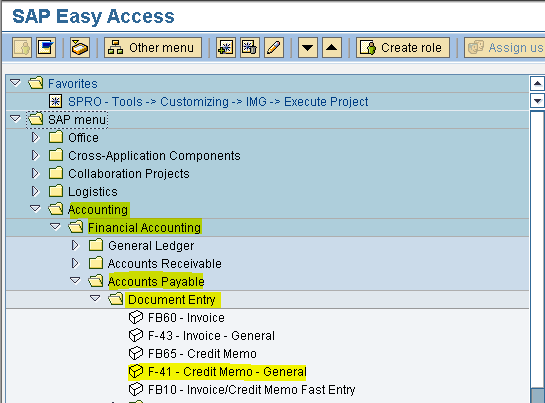Select FB10 Invoice/Credit Memo Fast Entry

click(251, 390)
